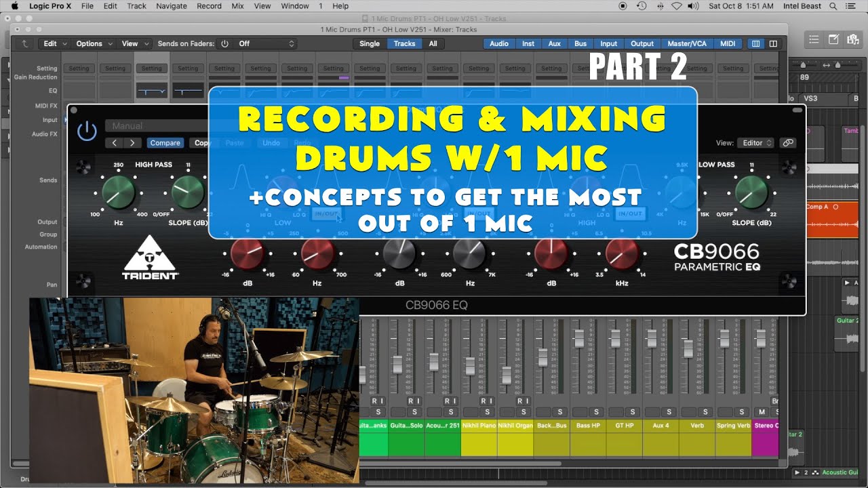Click the black 600-7K Hz knob
868x488 pixels.
point(469,254)
